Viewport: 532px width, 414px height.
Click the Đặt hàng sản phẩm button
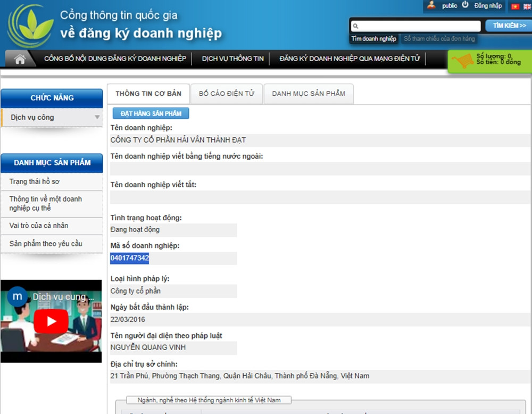coord(151,113)
